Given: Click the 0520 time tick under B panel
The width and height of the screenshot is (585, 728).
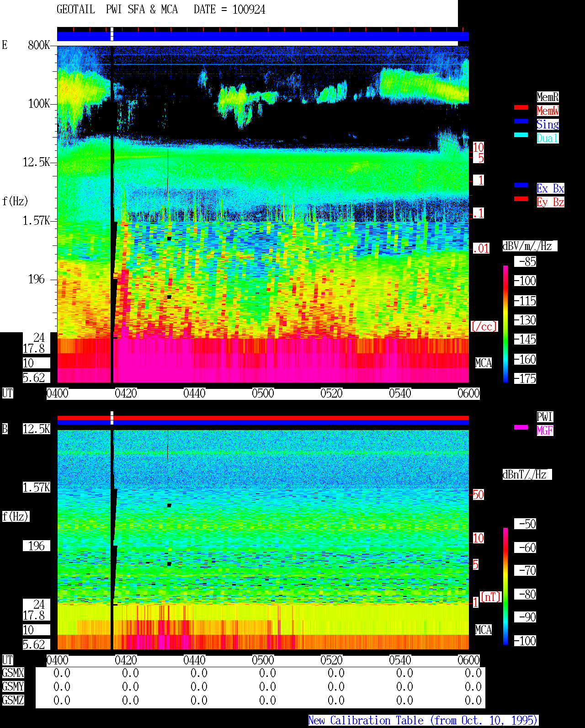Looking at the screenshot, I should 331,660.
